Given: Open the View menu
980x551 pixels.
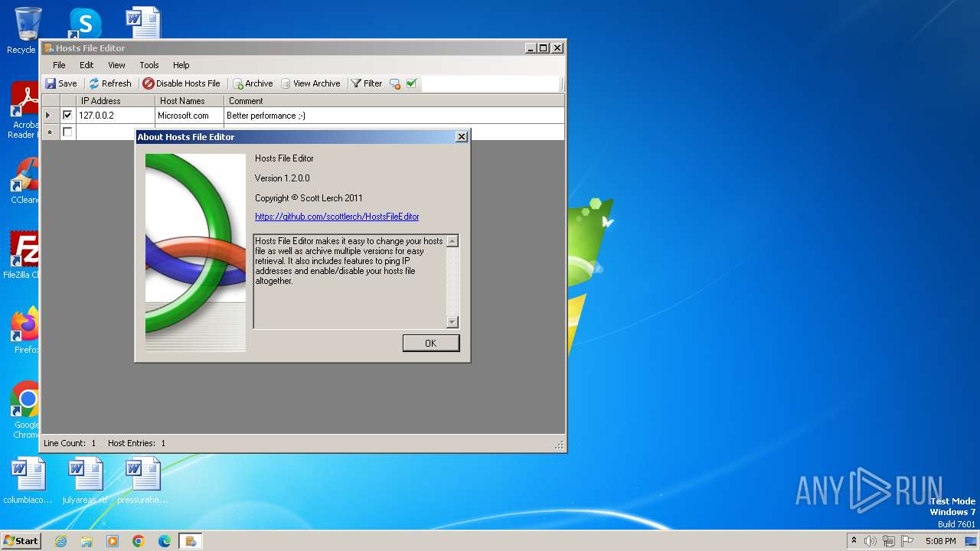Looking at the screenshot, I should pos(116,65).
